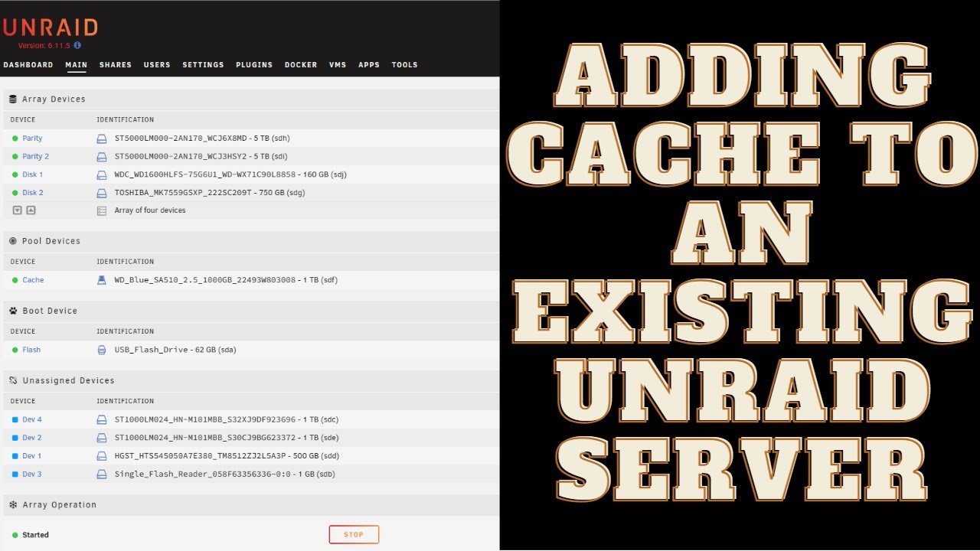This screenshot has height=551, width=980.
Task: Open the Dashboard tab
Action: tap(28, 65)
